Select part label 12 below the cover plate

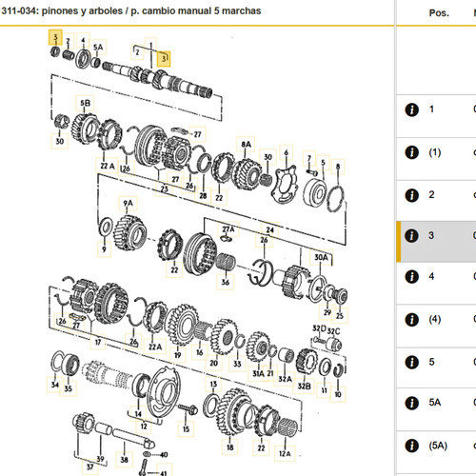point(144,426)
